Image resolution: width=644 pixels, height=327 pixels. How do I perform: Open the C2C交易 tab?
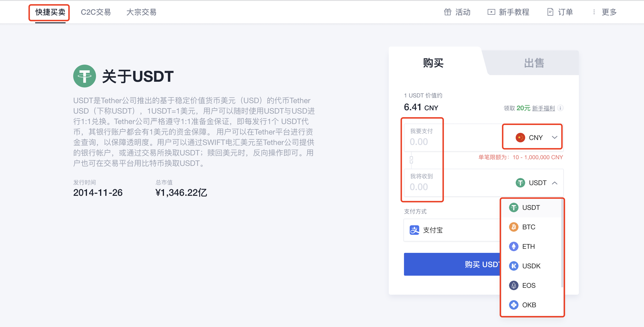pyautogui.click(x=96, y=12)
